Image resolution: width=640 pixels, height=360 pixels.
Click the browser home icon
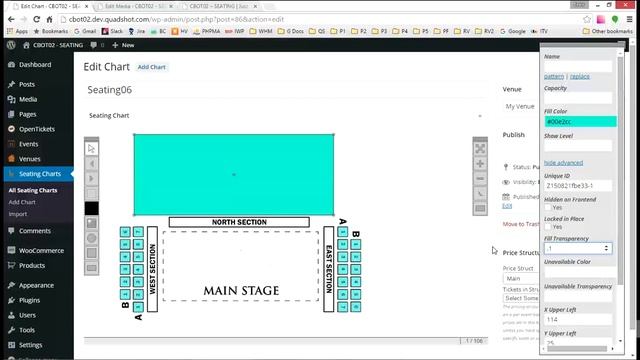click(x=49, y=19)
